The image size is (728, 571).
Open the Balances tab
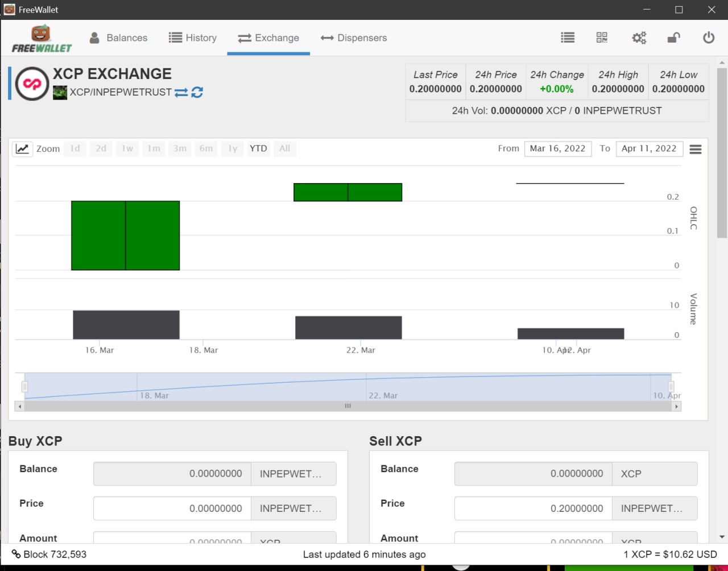click(x=118, y=38)
